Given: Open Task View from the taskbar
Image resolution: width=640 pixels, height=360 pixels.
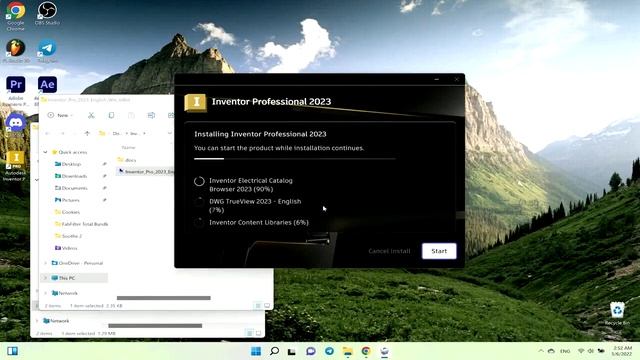Looking at the screenshot, I should 291,351.
